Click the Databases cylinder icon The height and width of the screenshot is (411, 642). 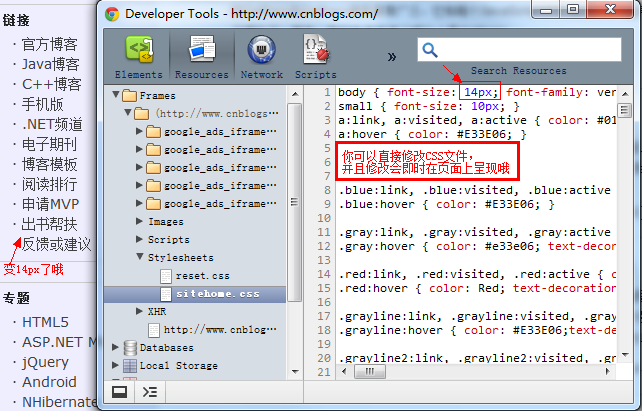click(x=130, y=348)
